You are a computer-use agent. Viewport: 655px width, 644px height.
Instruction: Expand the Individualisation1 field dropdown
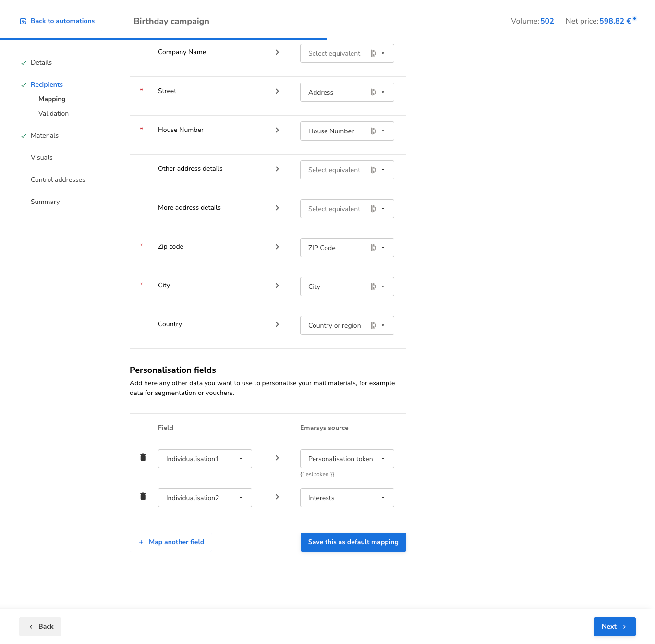pyautogui.click(x=241, y=459)
